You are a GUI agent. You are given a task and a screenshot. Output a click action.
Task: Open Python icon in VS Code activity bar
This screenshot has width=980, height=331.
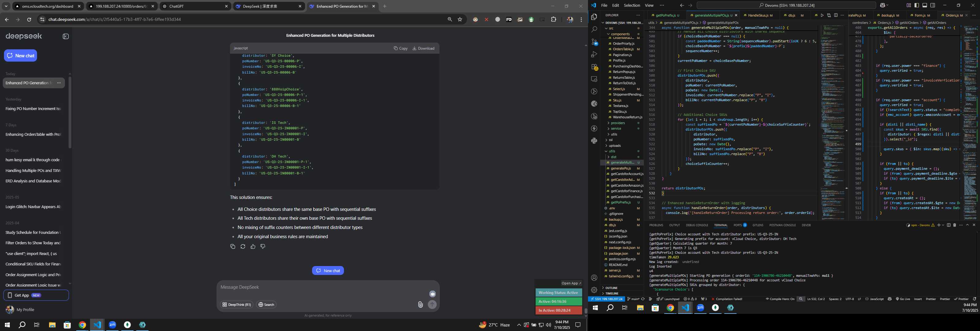tap(594, 141)
